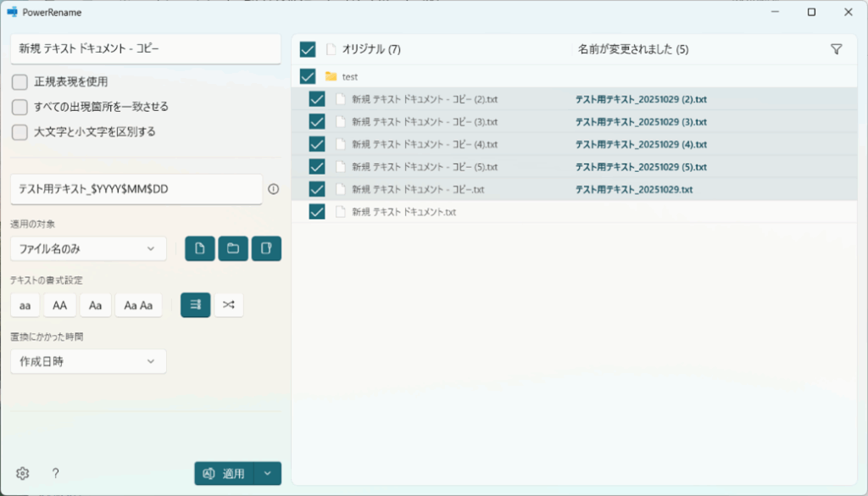Click the question mark help icon
The width and height of the screenshot is (868, 496).
(55, 473)
